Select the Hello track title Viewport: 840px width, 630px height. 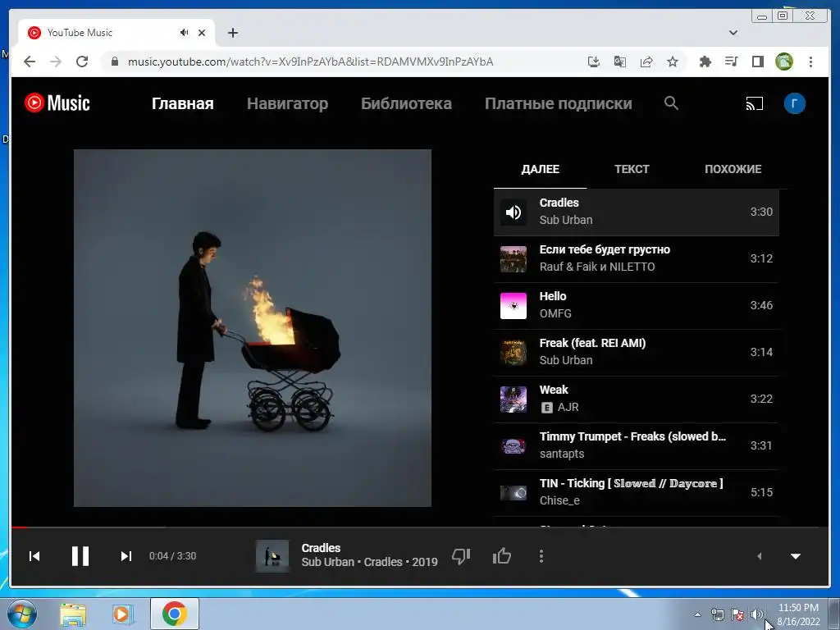tap(552, 296)
